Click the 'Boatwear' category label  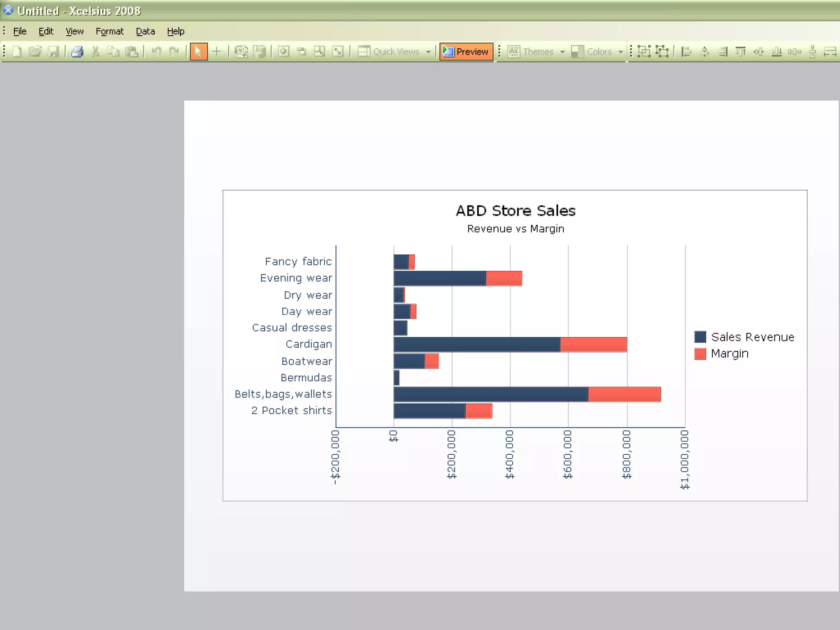[x=307, y=361]
